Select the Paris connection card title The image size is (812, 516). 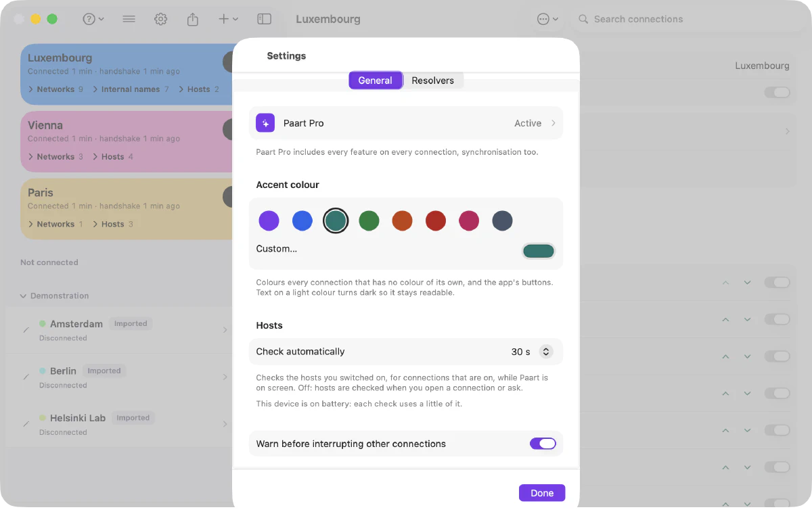(x=41, y=193)
